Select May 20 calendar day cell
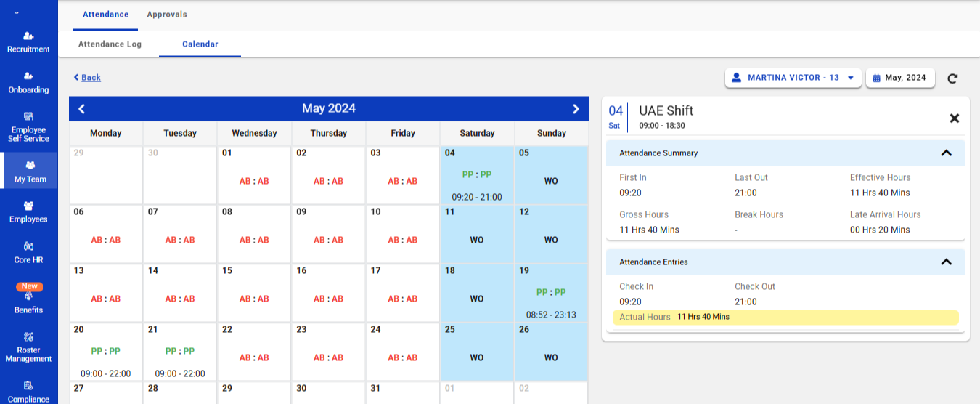 click(x=106, y=352)
